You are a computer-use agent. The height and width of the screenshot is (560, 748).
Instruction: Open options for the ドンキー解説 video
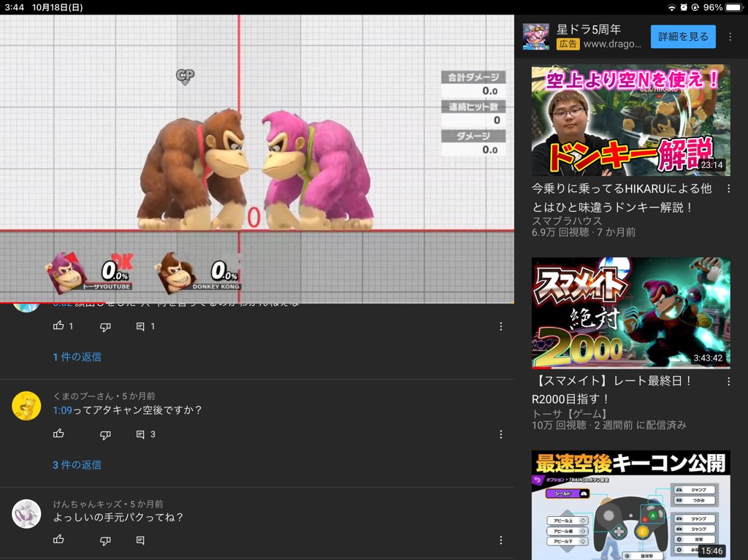click(728, 189)
